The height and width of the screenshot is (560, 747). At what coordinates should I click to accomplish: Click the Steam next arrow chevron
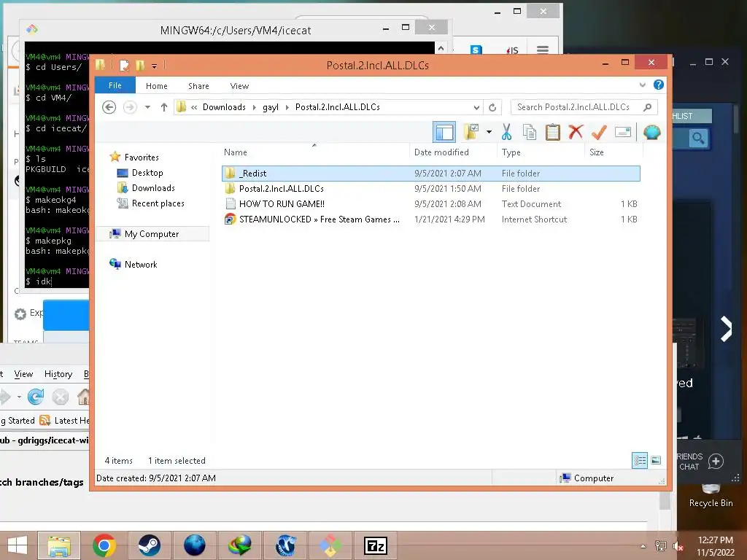[726, 329]
